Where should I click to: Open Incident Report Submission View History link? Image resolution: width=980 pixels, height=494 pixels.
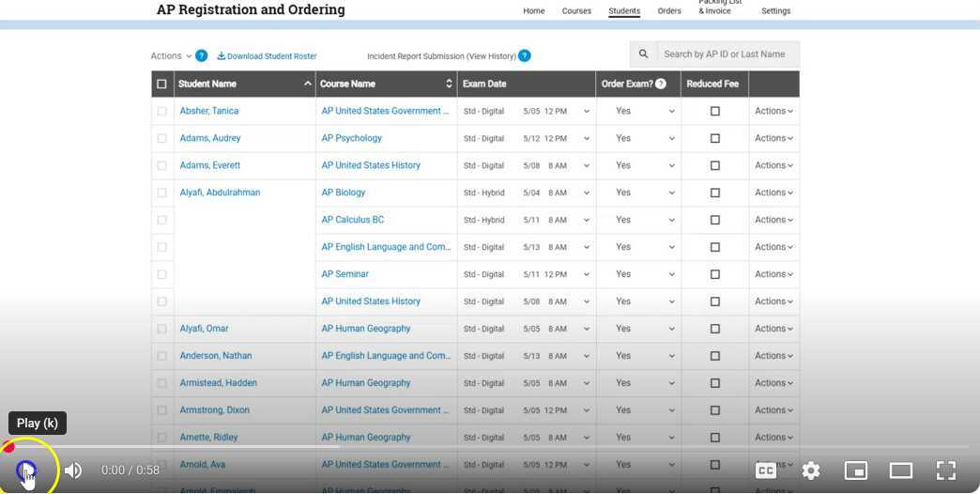coord(441,56)
